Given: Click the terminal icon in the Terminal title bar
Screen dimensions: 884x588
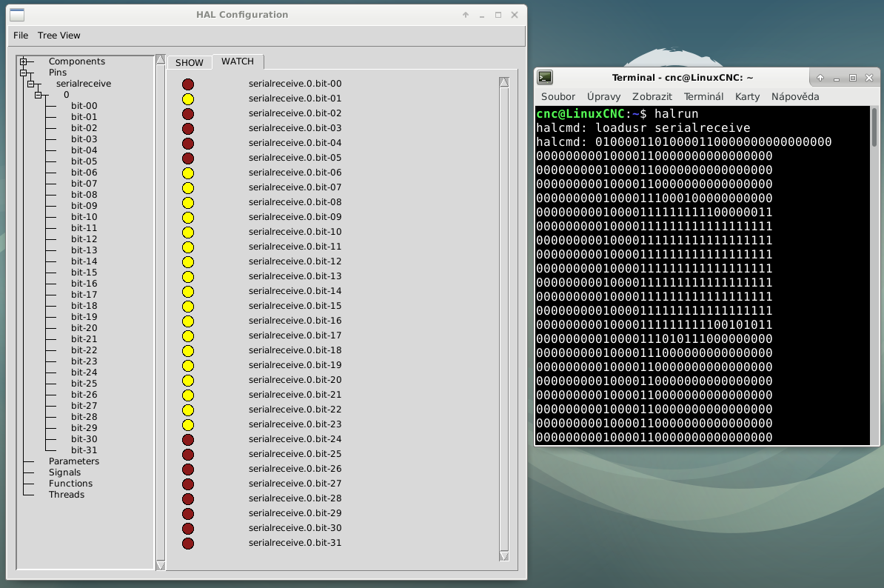Looking at the screenshot, I should pos(545,77).
